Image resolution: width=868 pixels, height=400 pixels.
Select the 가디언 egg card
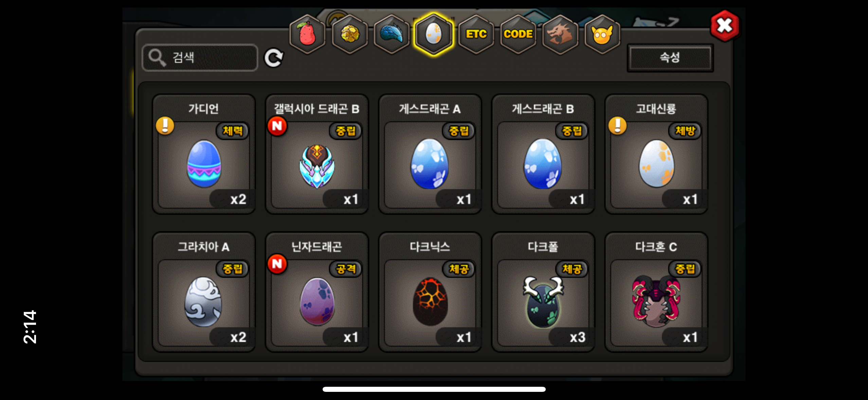click(x=204, y=154)
